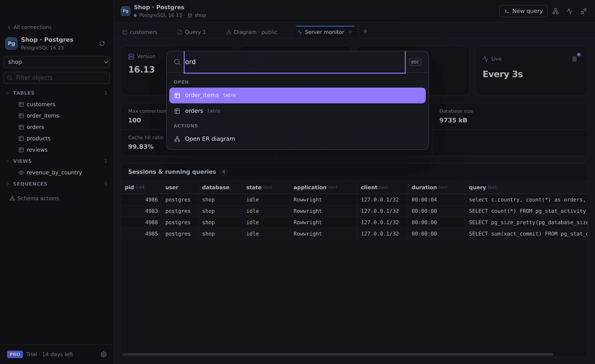The height and width of the screenshot is (364, 595).
Task: Open order_items from palette results
Action: pyautogui.click(x=297, y=95)
